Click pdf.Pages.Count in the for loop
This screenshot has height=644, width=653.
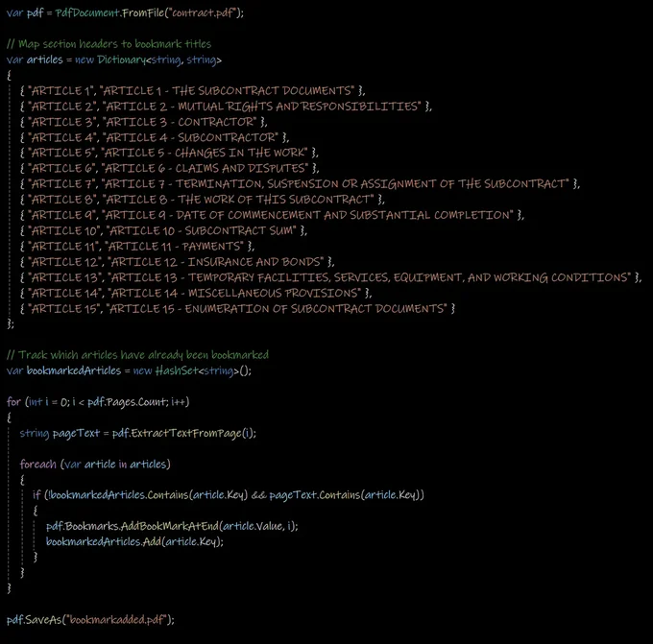(127, 402)
